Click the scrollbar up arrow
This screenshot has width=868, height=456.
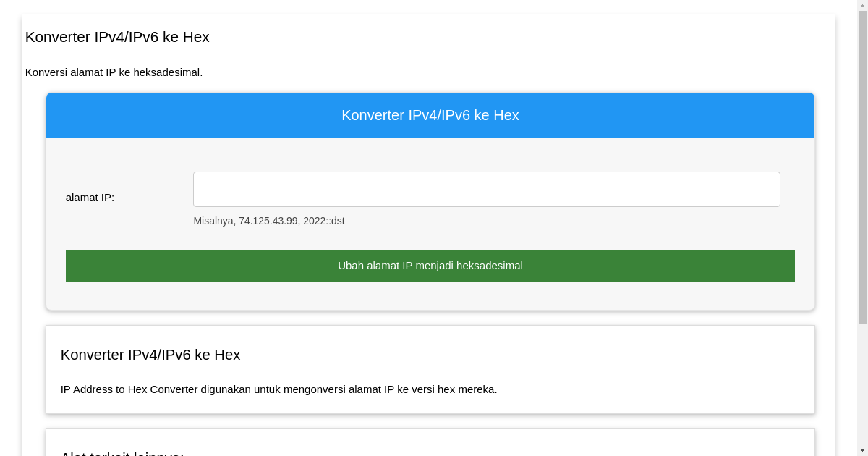[x=861, y=5]
